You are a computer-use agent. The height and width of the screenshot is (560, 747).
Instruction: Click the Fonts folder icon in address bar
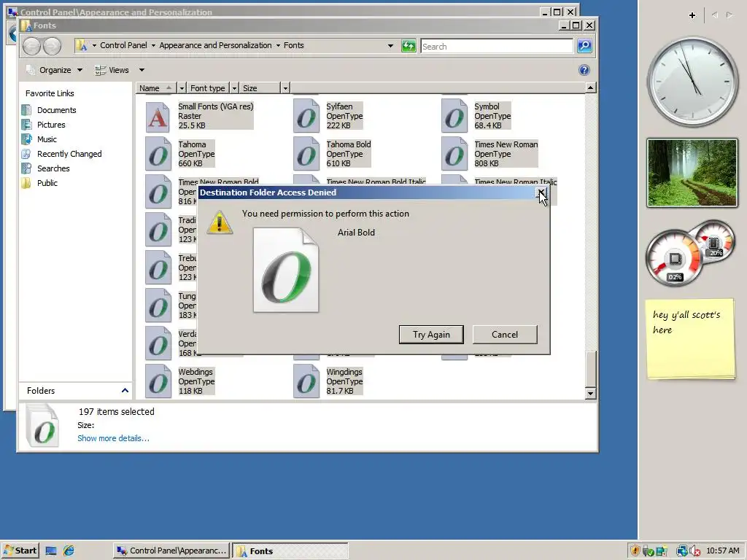point(82,45)
